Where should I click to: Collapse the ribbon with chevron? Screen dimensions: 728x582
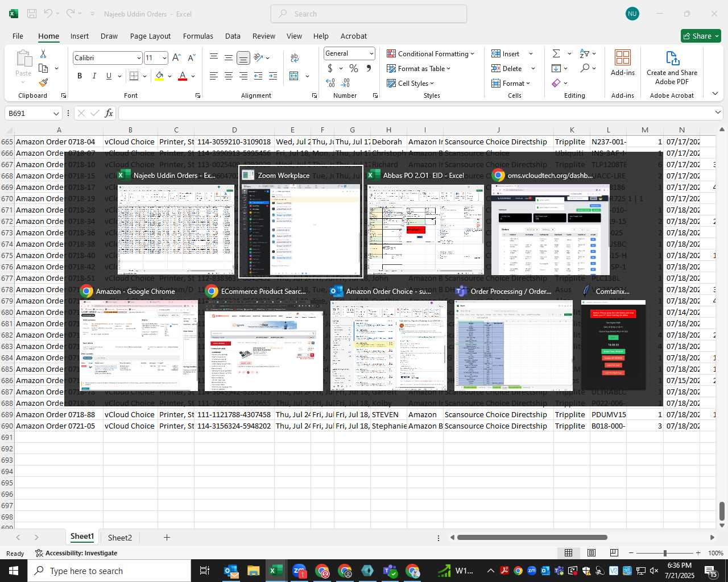click(x=715, y=94)
